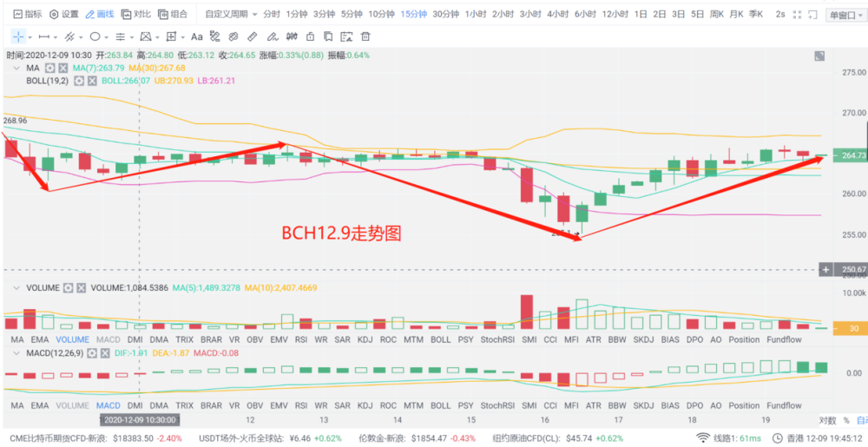Open settings gear for MACD(12,26,9)
This screenshot has width=868, height=447.
coord(94,352)
